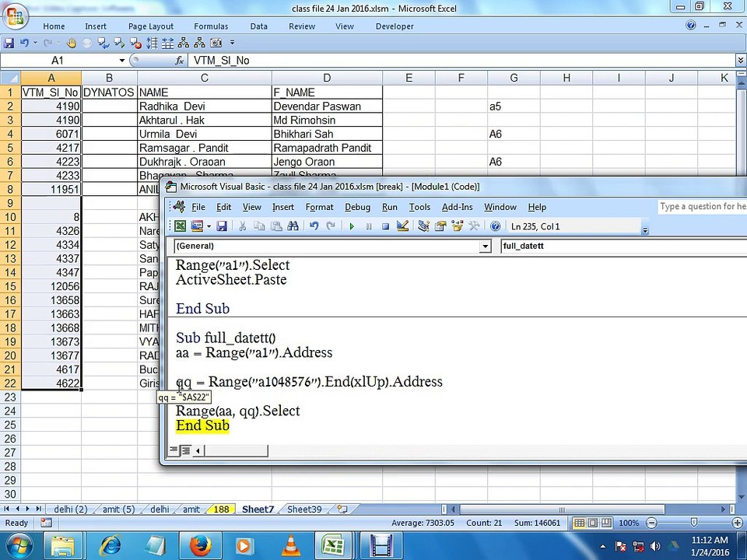Zoom out with the minus button
Image resolution: width=747 pixels, height=560 pixels.
651,523
